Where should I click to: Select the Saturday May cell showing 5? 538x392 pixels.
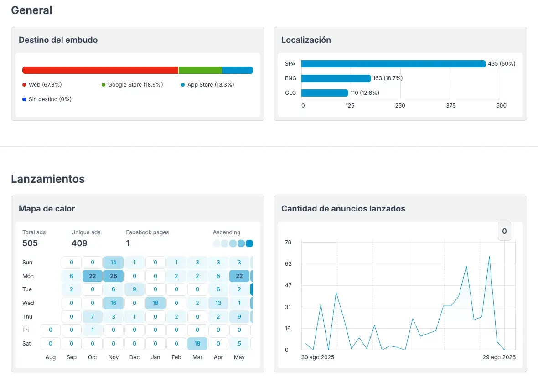(x=239, y=344)
